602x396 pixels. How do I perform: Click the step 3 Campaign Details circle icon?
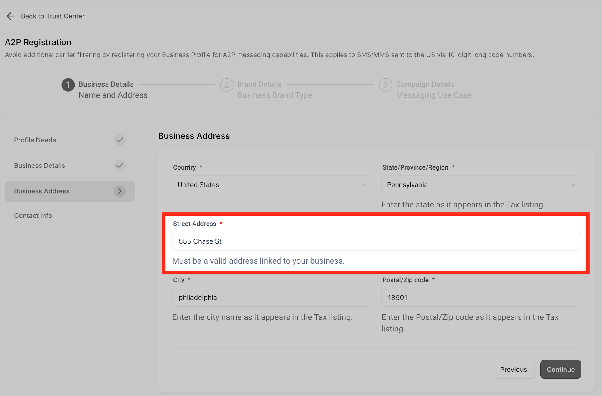(385, 85)
